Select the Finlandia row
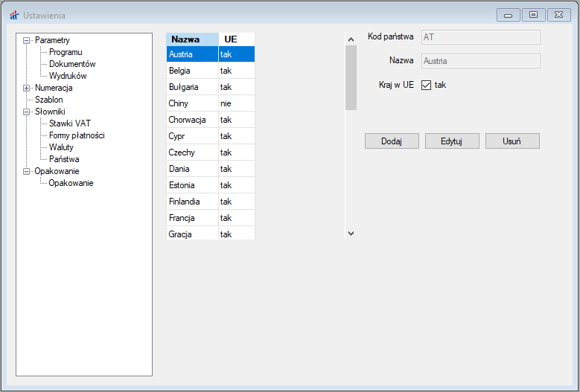Image resolution: width=580 pixels, height=392 pixels. pos(211,201)
